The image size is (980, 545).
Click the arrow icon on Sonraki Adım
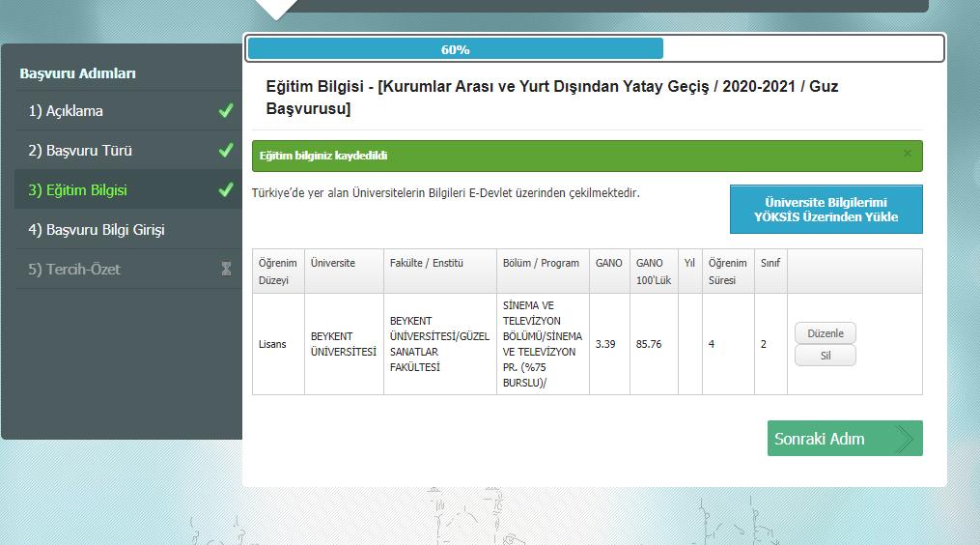[904, 439]
